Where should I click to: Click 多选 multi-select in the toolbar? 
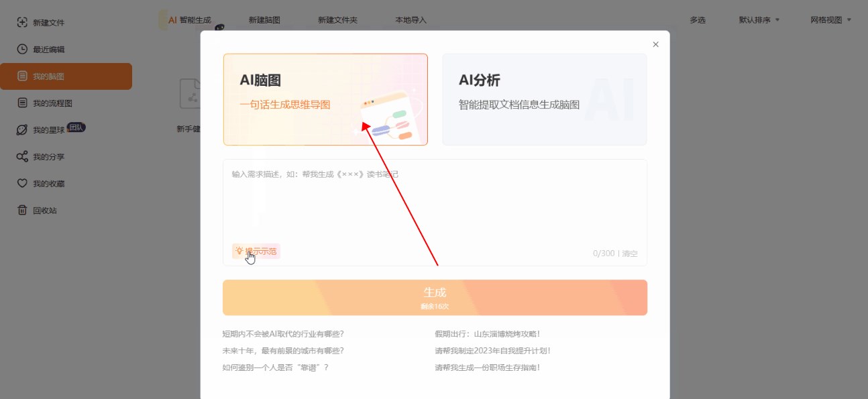point(698,20)
